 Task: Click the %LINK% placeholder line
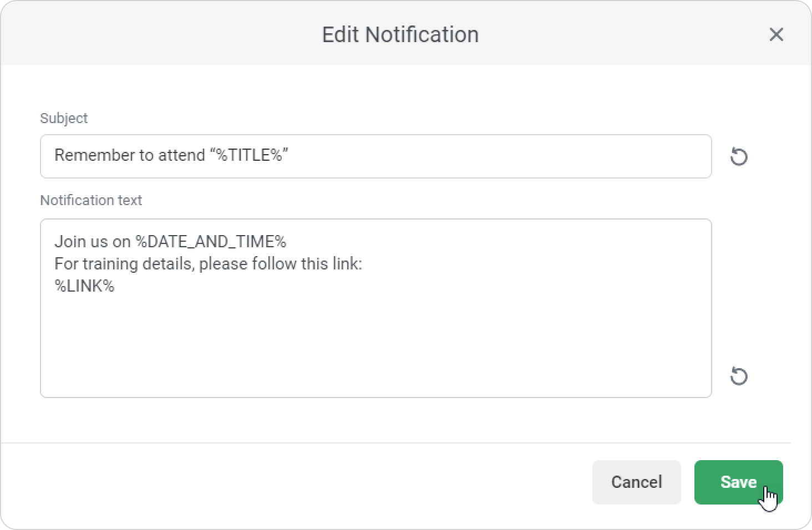coord(84,286)
